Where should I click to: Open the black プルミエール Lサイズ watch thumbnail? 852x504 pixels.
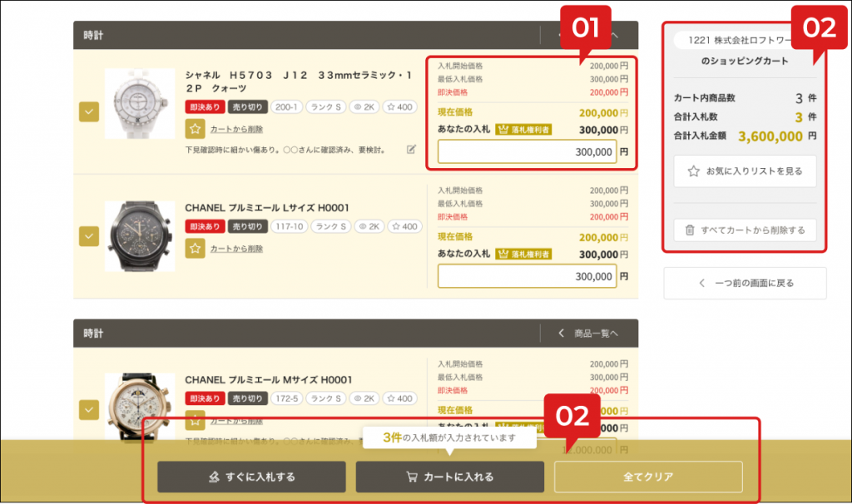[x=140, y=236]
